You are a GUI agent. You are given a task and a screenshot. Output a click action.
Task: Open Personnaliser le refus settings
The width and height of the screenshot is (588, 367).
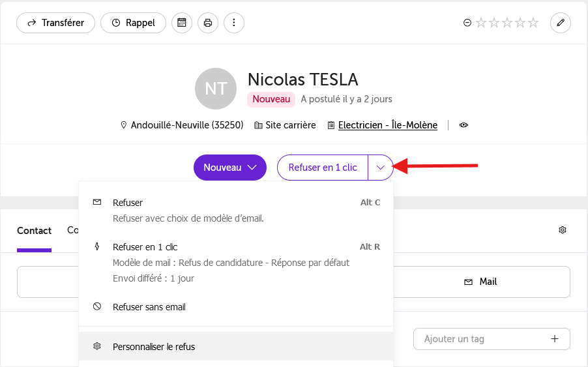pyautogui.click(x=236, y=346)
